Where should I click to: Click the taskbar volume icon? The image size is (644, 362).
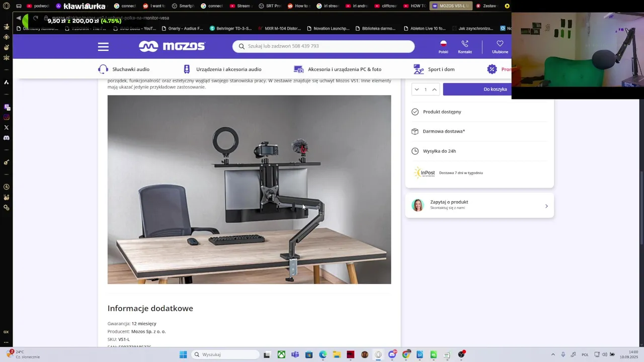coord(604,354)
